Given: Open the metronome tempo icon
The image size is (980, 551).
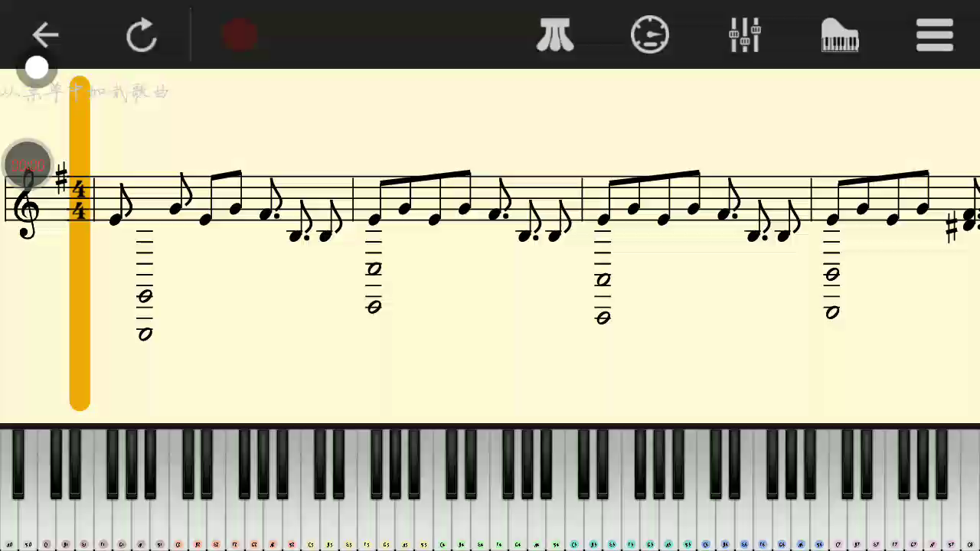Looking at the screenshot, I should [x=649, y=34].
